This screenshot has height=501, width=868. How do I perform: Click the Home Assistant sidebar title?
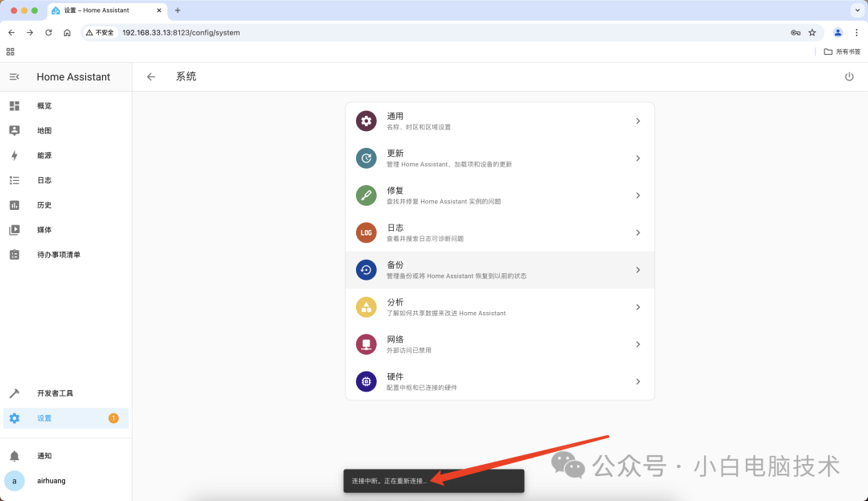pyautogui.click(x=73, y=77)
